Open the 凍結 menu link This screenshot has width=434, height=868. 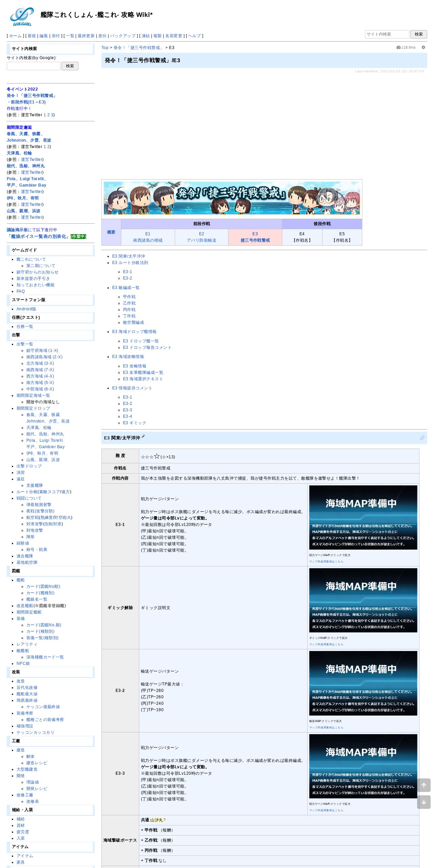click(146, 36)
